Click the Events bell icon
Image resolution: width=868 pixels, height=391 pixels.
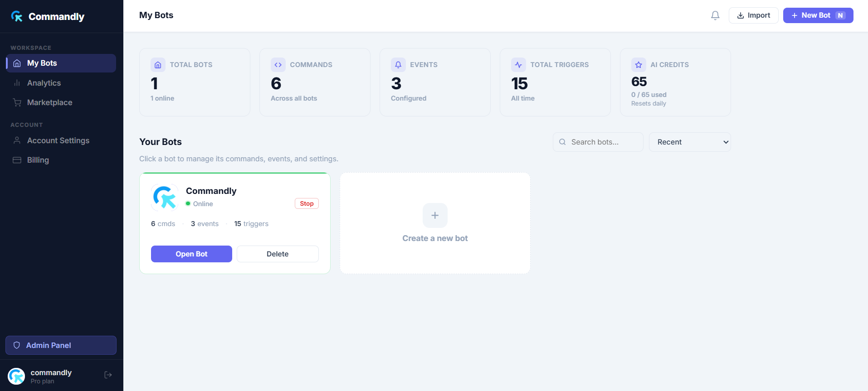pos(398,65)
